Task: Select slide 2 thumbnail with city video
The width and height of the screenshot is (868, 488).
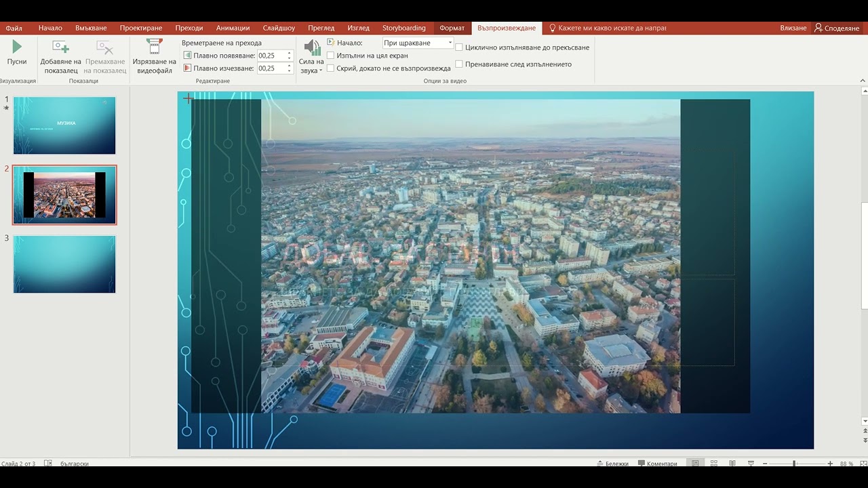Action: [x=64, y=195]
